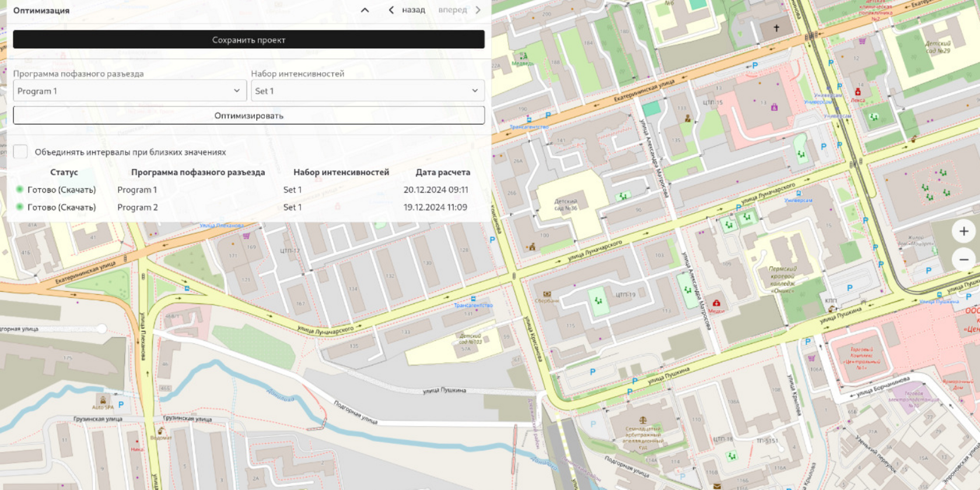
Task: Select the Program 2 cell in results table
Action: click(x=138, y=207)
